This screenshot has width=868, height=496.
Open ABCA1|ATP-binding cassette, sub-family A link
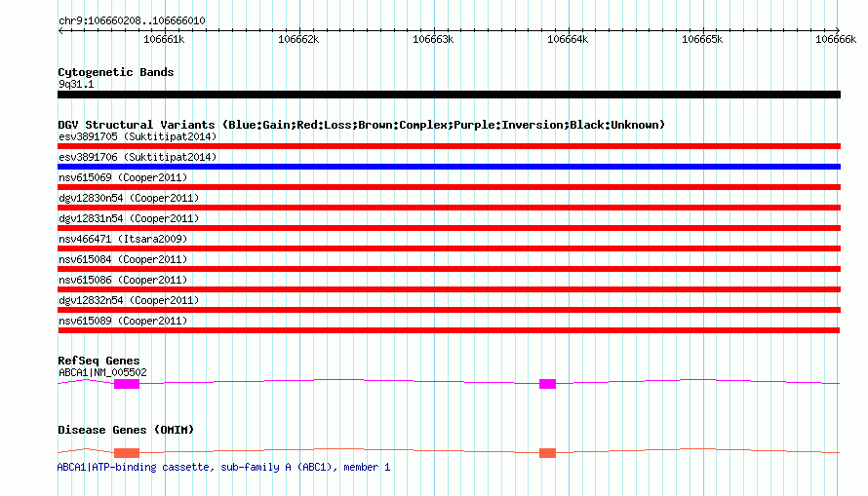point(223,467)
